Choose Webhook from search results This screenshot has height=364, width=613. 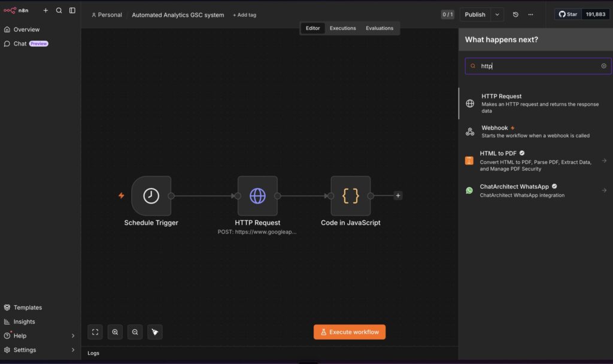[536, 131]
